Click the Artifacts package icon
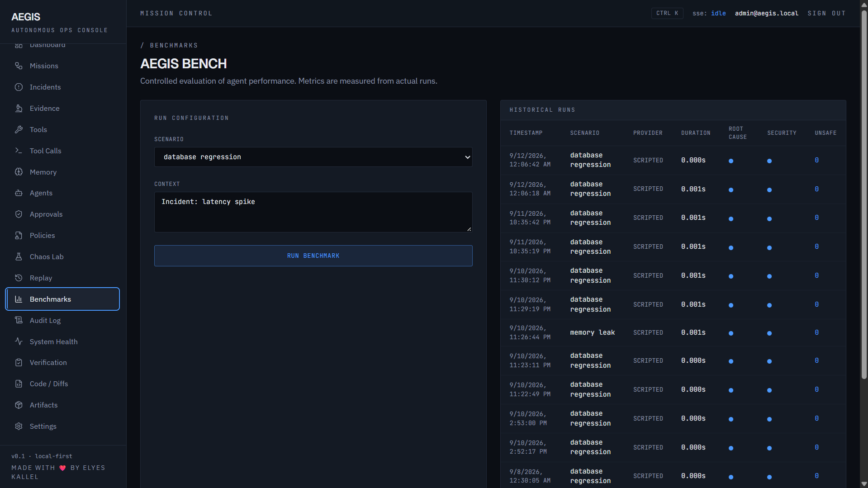This screenshot has height=488, width=868. click(19, 405)
